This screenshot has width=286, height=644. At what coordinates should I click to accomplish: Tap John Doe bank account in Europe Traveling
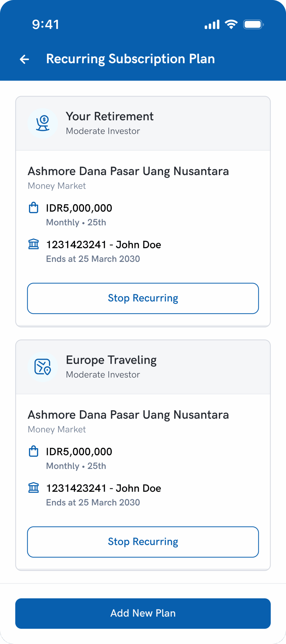pyautogui.click(x=104, y=488)
